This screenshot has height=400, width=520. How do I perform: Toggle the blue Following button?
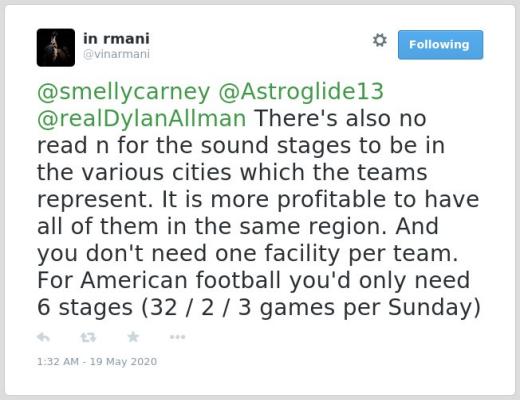point(440,45)
